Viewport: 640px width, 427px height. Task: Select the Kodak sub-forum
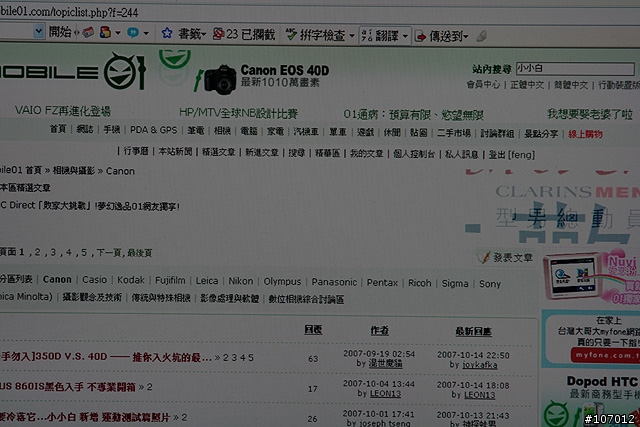[x=131, y=280]
